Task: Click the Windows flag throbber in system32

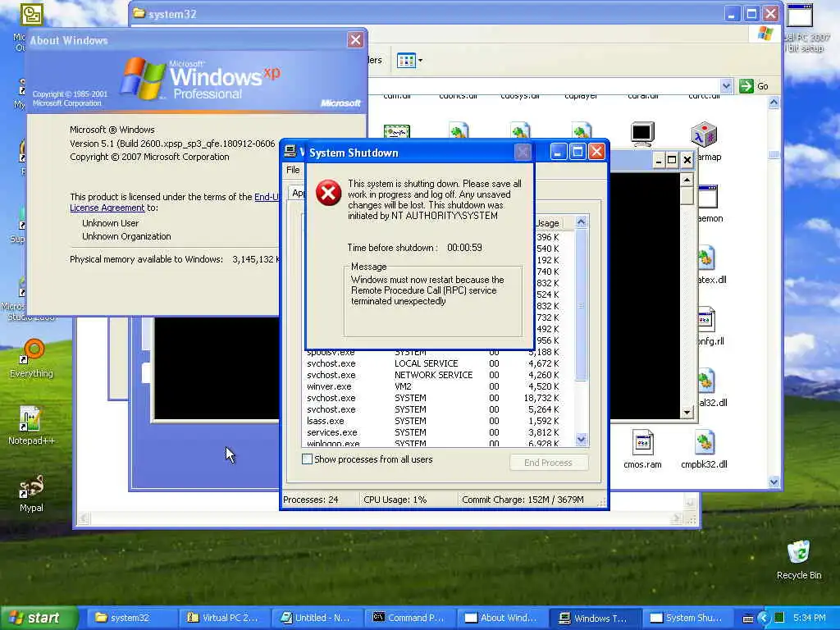Action: click(765, 34)
